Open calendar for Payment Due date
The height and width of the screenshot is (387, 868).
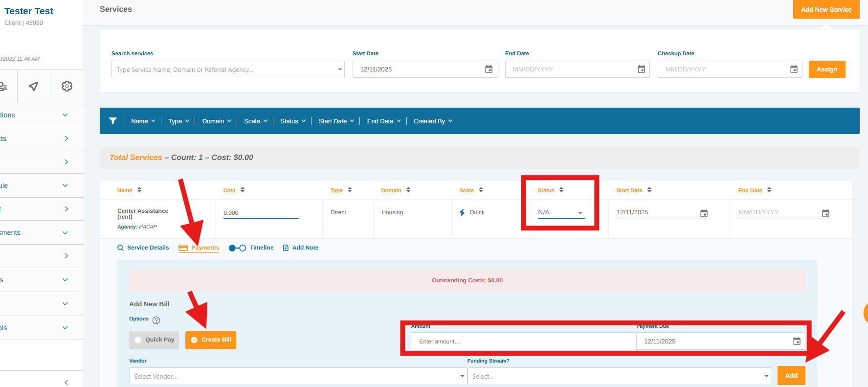point(797,341)
